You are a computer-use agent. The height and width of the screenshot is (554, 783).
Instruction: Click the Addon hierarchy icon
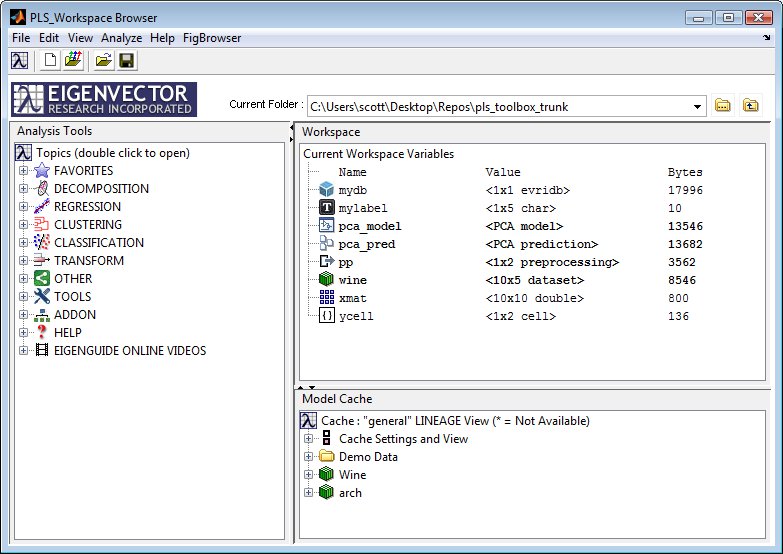pos(42,315)
